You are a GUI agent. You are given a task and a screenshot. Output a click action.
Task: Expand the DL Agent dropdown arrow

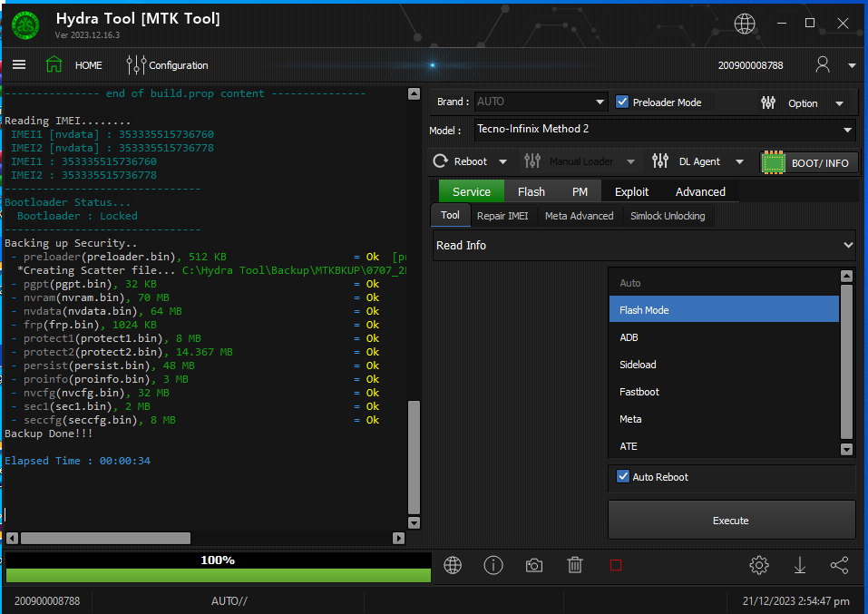pos(739,161)
